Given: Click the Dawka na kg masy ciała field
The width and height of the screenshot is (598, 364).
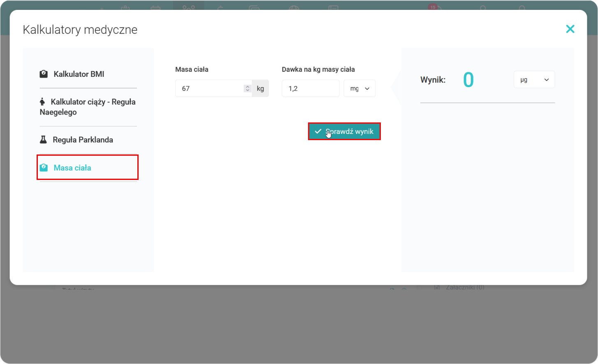Looking at the screenshot, I should point(311,88).
